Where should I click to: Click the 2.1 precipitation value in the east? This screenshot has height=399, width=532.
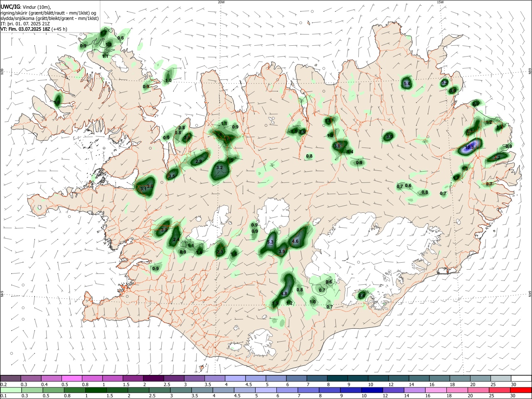click(469, 131)
